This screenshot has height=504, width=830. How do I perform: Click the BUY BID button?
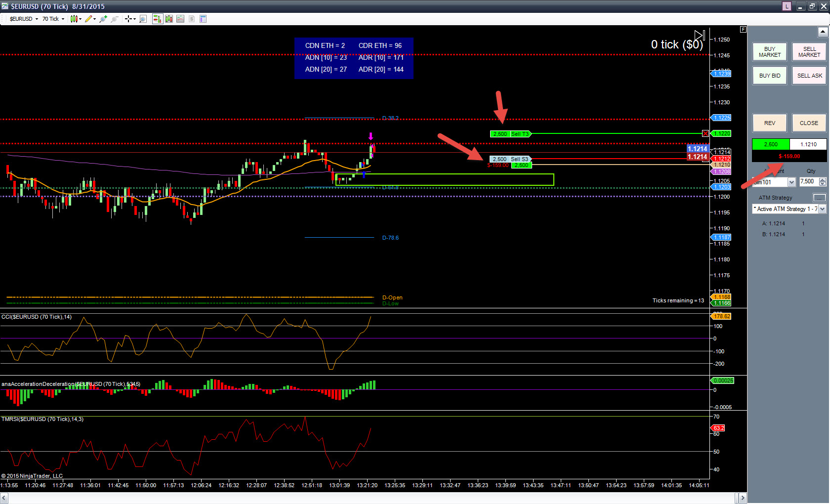(770, 76)
